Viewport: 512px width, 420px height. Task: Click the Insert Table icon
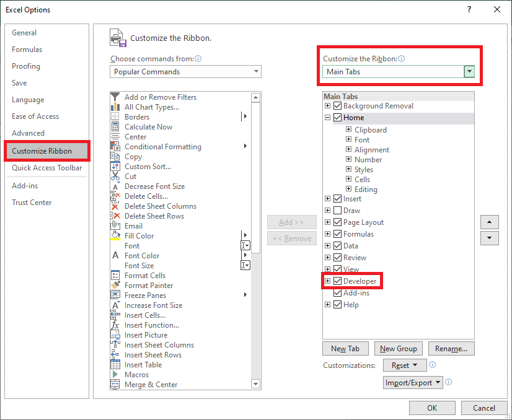(115, 364)
